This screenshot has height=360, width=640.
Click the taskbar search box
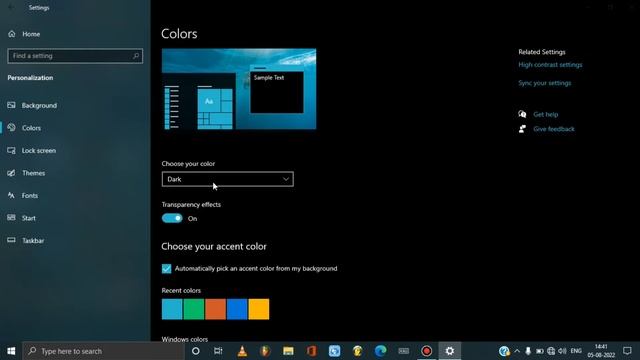pos(103,351)
